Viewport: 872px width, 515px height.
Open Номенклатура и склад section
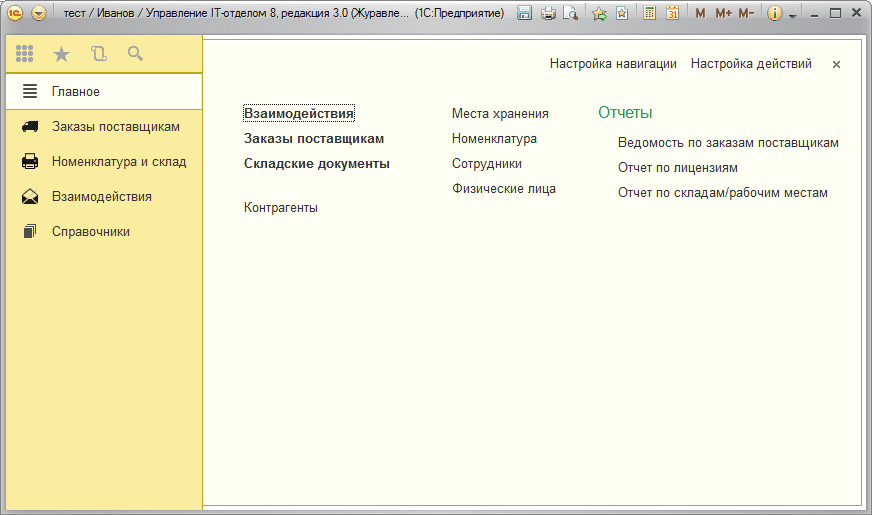pyautogui.click(x=104, y=162)
